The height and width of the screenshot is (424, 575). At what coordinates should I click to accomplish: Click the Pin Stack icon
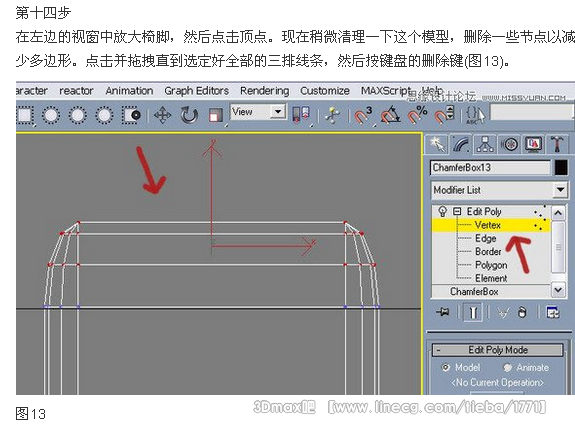pos(443,313)
